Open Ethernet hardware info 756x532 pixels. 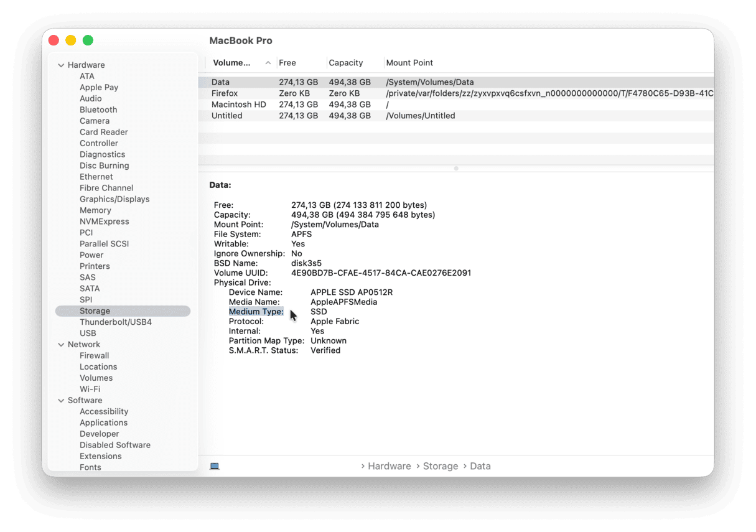[96, 177]
